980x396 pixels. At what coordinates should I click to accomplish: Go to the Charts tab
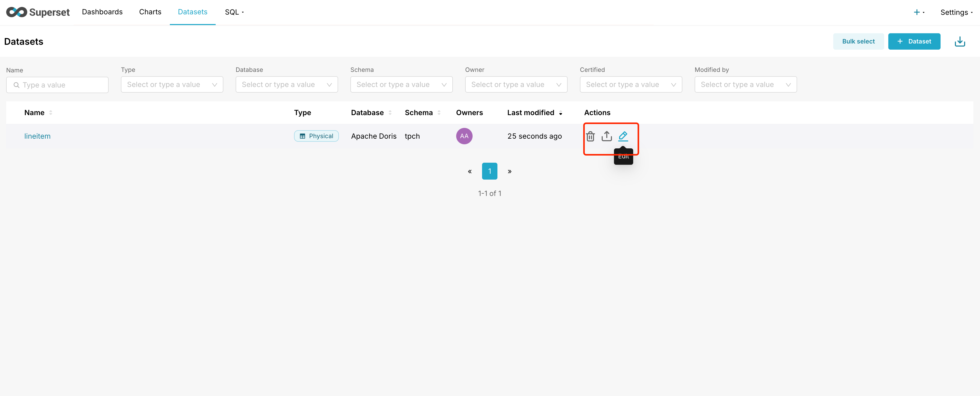(150, 12)
